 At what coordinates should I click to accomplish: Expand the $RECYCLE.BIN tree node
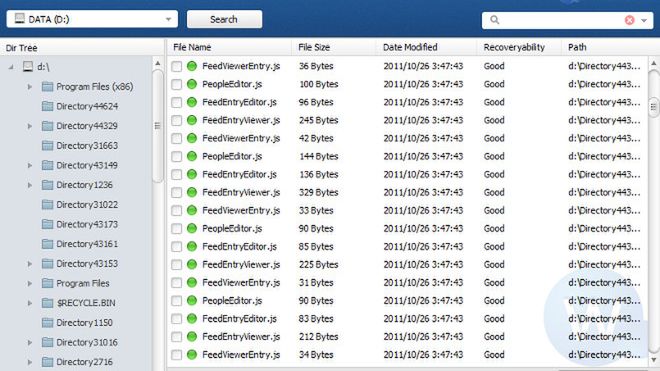29,303
